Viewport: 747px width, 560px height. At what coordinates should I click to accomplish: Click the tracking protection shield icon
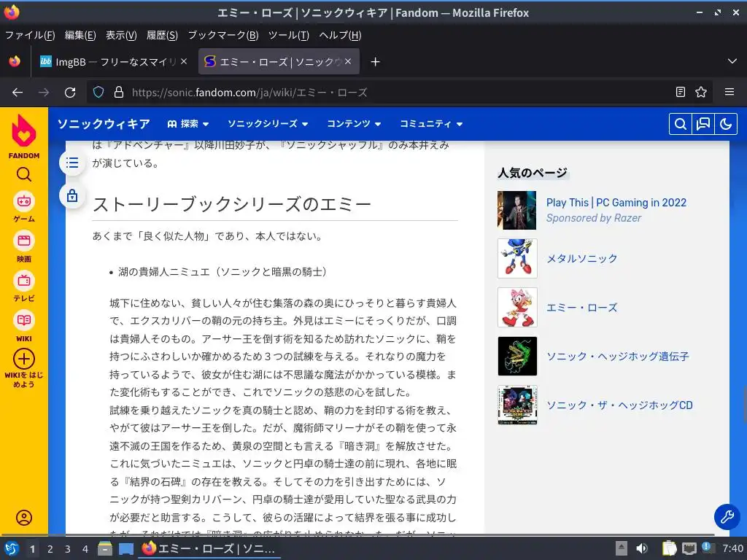pos(98,93)
